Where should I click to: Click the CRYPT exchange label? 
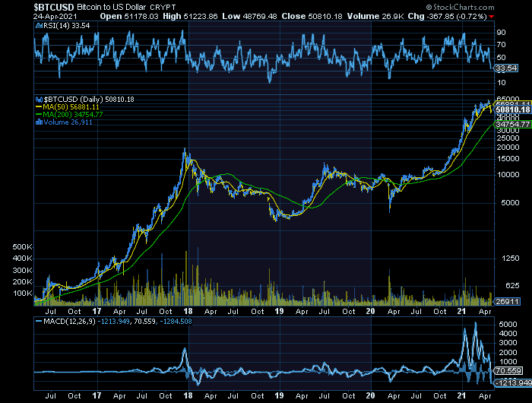coord(163,7)
